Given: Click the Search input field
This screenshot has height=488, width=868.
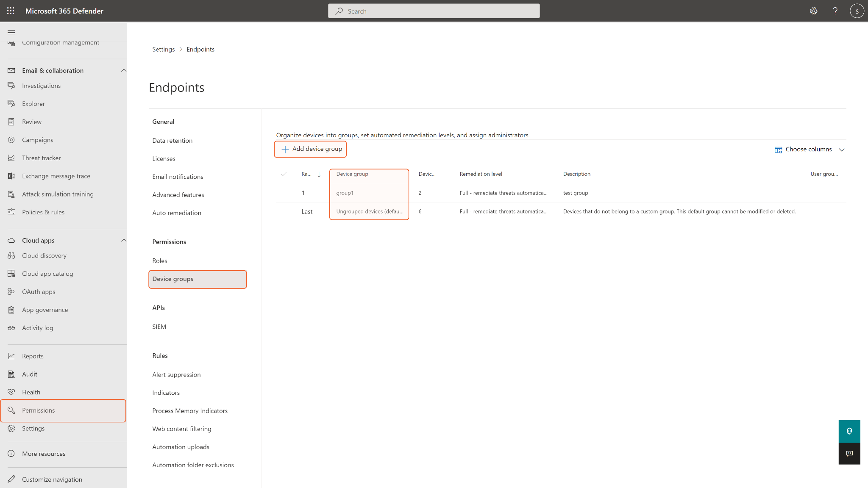Looking at the screenshot, I should click(x=434, y=11).
